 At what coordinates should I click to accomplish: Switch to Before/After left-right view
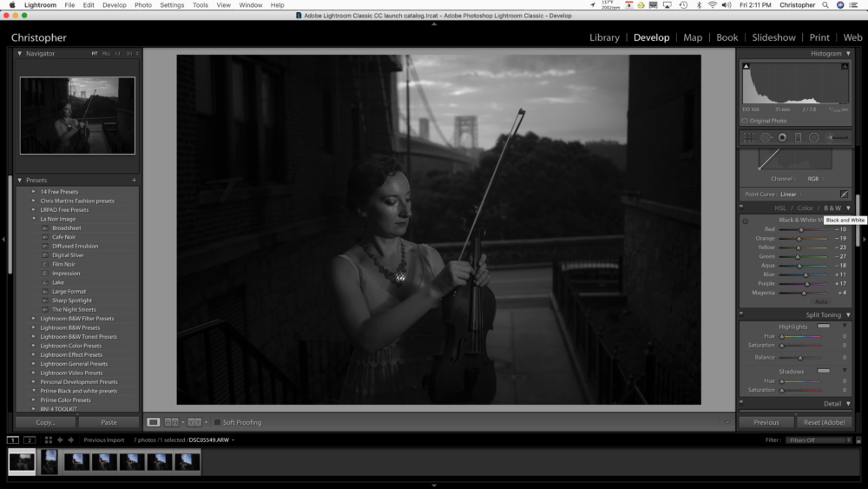pyautogui.click(x=172, y=422)
